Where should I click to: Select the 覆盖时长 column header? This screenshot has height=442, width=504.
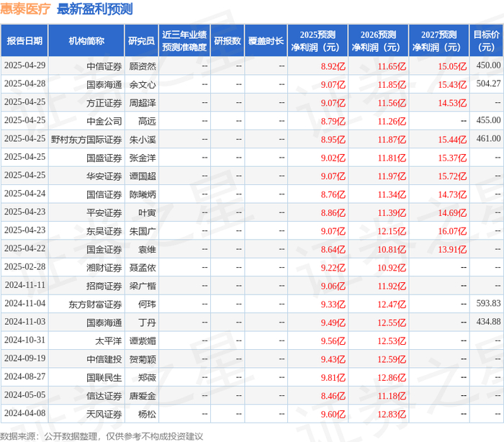tap(266, 40)
